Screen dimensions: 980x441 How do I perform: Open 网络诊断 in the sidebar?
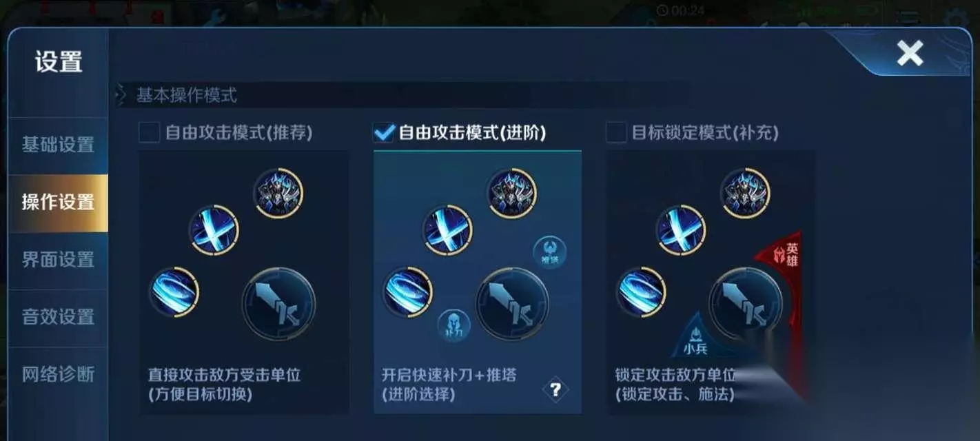pos(58,374)
